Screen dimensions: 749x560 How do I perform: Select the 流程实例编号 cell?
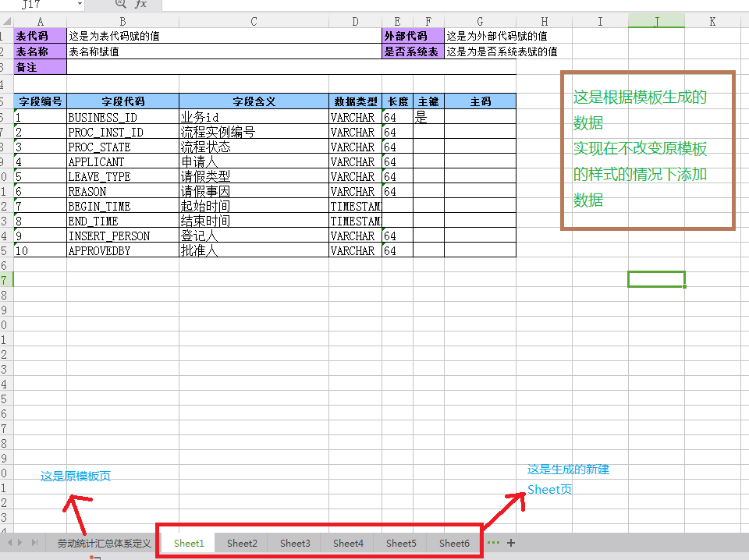point(254,132)
